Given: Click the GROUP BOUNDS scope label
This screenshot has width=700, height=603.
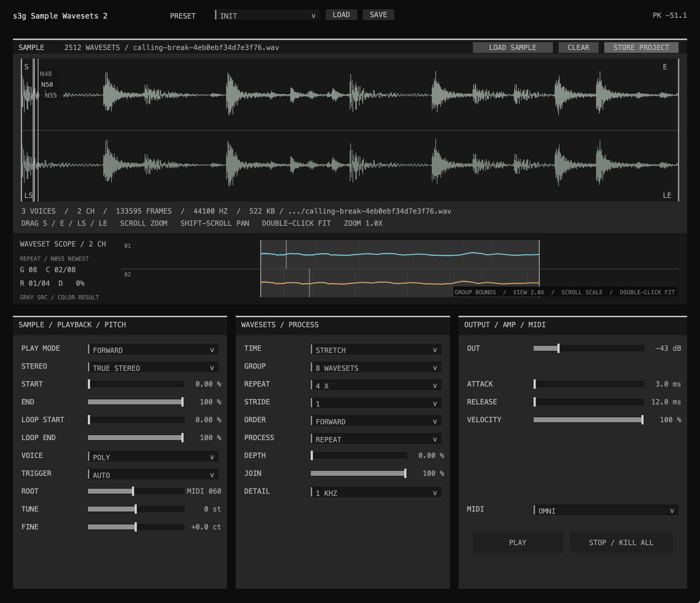Looking at the screenshot, I should click(475, 292).
